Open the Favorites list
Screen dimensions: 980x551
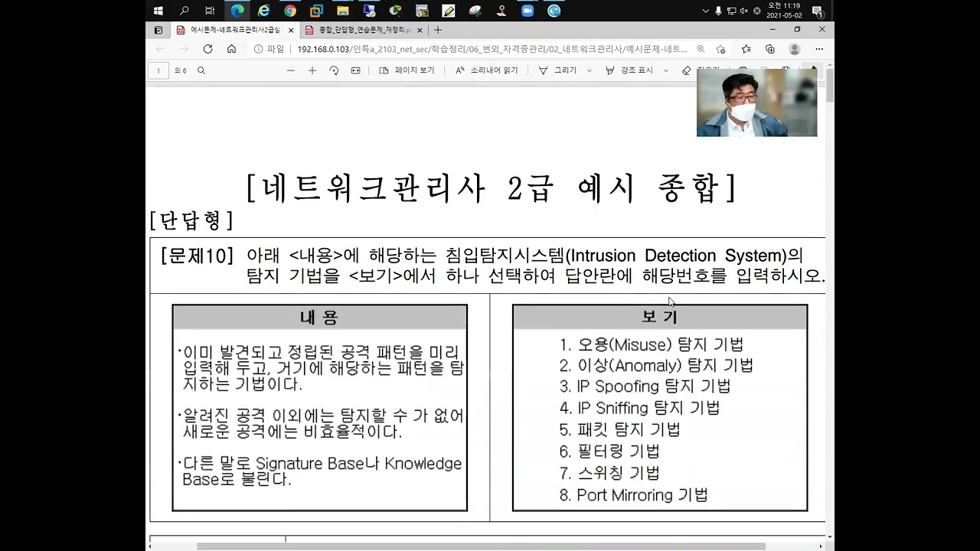click(x=746, y=49)
